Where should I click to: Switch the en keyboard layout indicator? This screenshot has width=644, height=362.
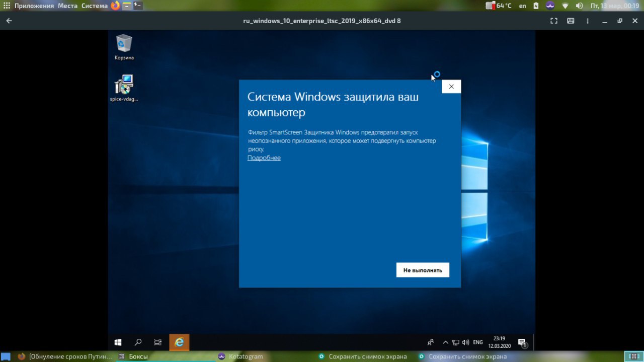523,6
